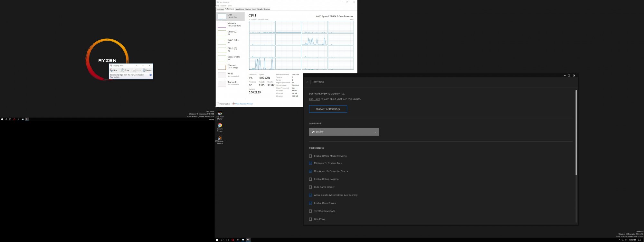Open the Startup tab in Task Manager
This screenshot has width=644, height=242.
point(248,9)
